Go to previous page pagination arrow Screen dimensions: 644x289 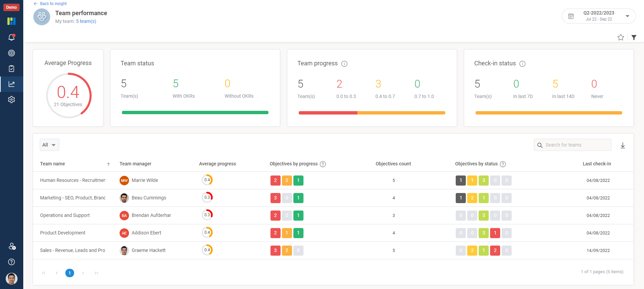click(x=57, y=273)
